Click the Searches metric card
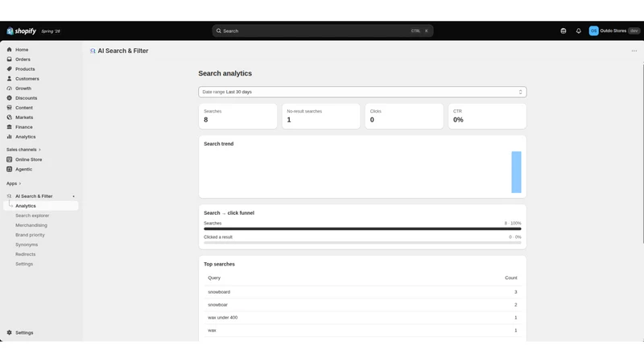644x362 pixels. [x=237, y=116]
